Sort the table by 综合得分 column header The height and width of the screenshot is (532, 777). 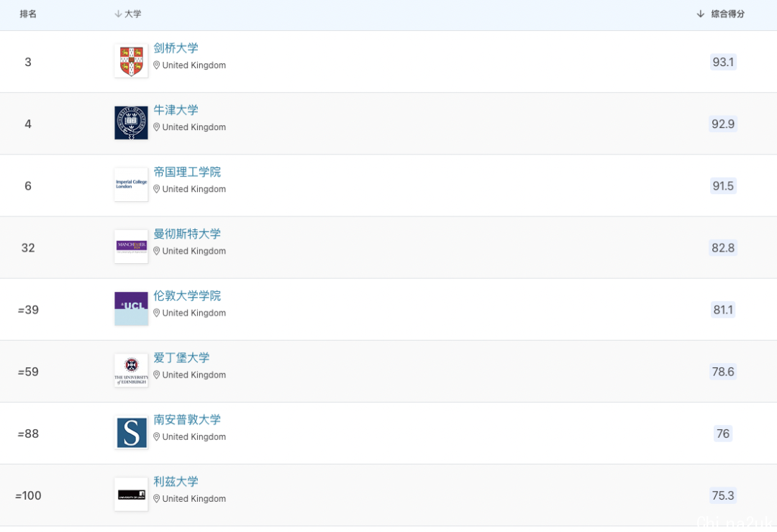tap(720, 14)
